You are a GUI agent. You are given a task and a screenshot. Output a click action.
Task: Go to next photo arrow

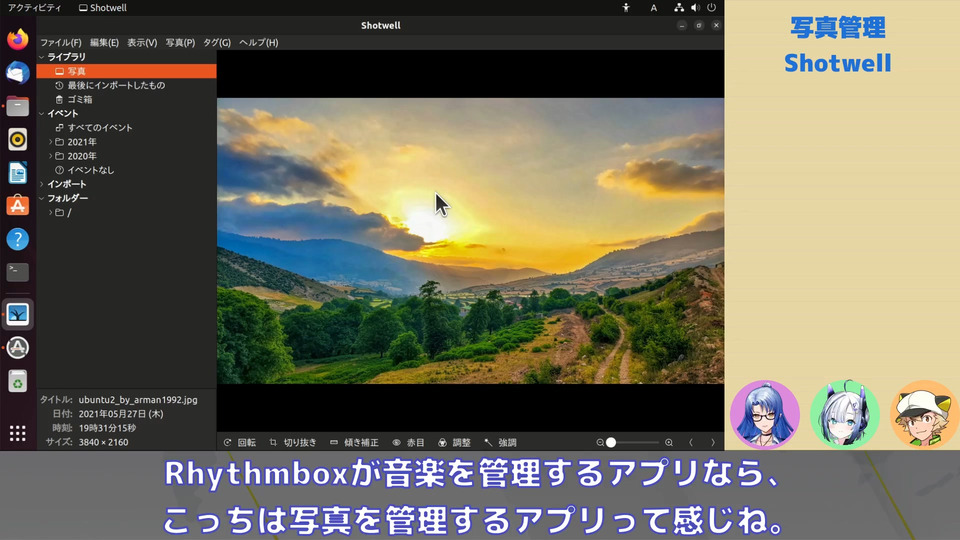(x=713, y=442)
